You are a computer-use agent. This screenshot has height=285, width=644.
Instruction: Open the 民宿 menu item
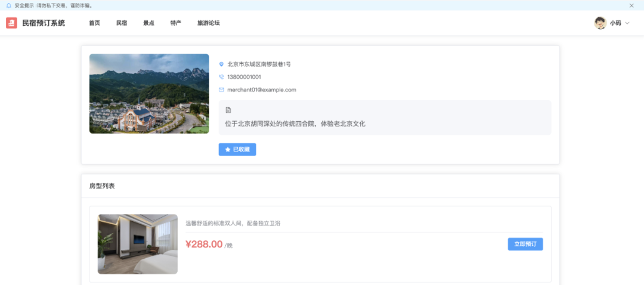pos(122,23)
